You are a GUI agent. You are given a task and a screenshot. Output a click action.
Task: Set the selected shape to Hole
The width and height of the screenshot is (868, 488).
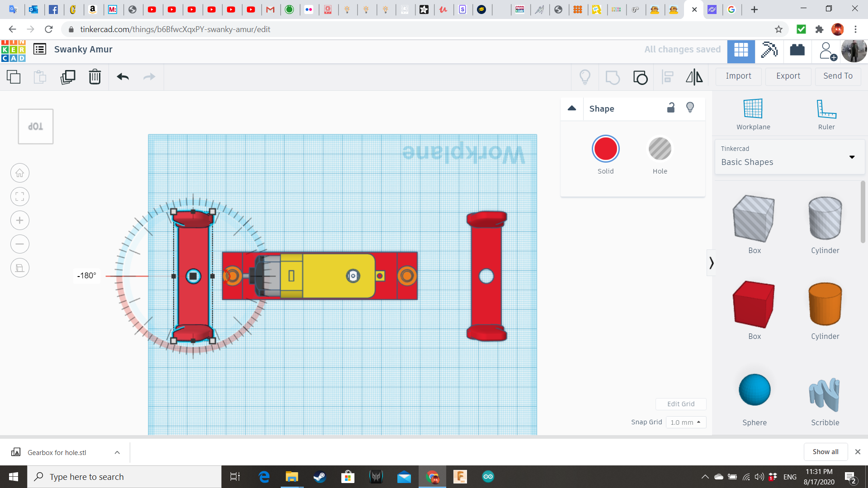pos(660,149)
